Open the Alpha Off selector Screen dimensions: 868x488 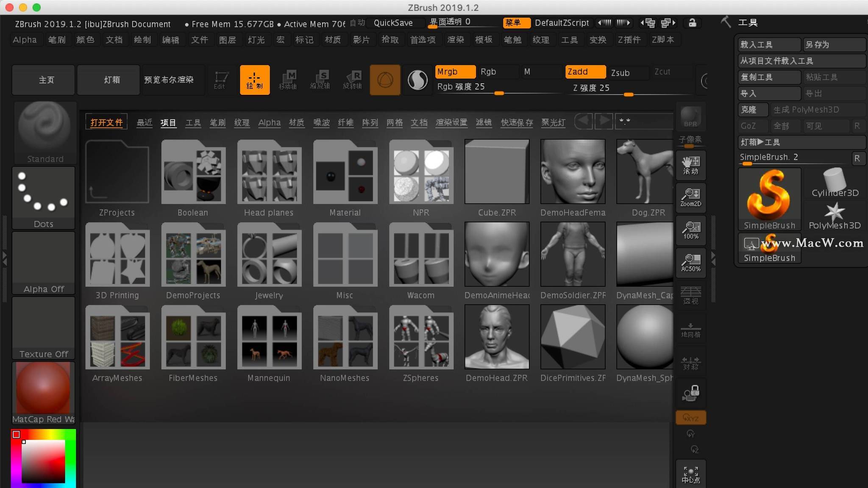[44, 263]
